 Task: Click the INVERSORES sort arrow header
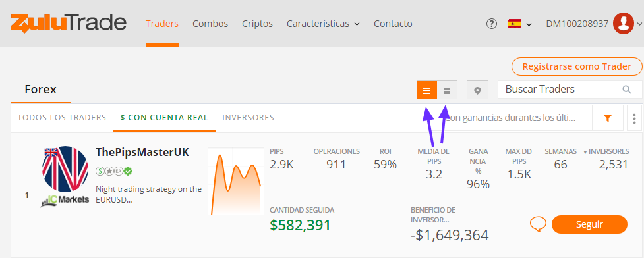606,151
